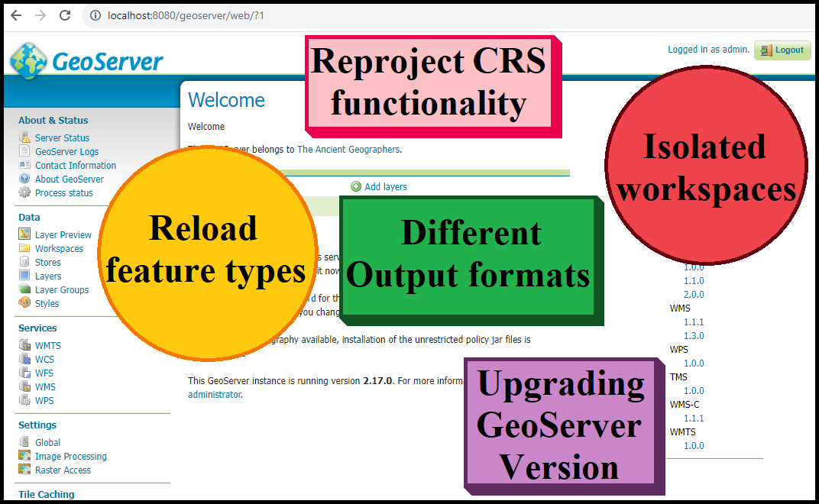Open WMS-C 1.1.1 capabilities link
819x504 pixels.
click(x=694, y=418)
